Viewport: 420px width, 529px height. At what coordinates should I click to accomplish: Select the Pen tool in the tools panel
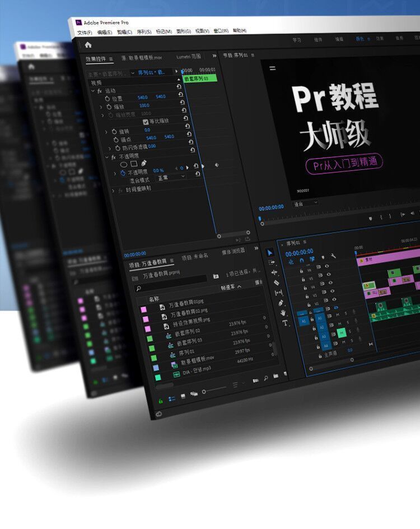click(281, 303)
